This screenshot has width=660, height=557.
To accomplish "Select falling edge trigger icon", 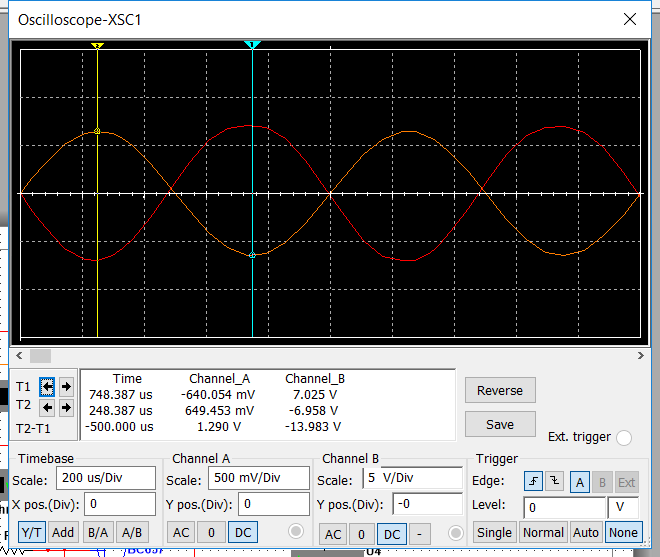I will pyautogui.click(x=554, y=482).
